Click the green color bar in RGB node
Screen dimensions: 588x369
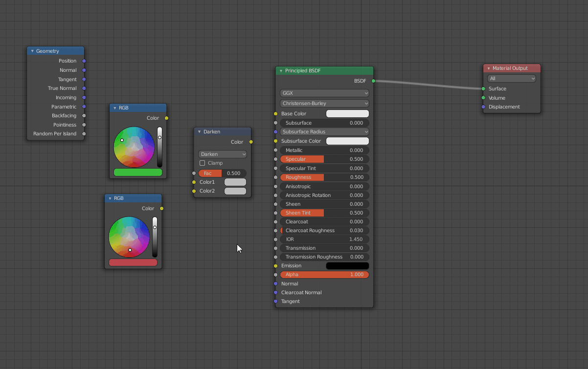coord(138,173)
